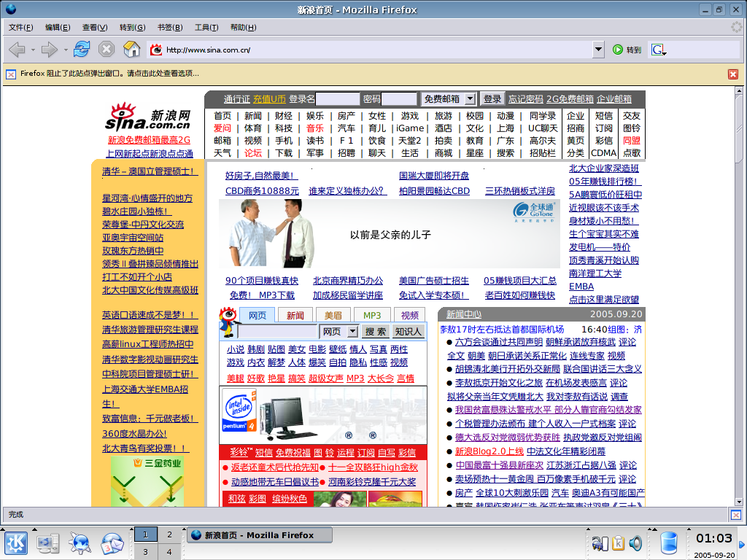747x560 pixels.
Task: Open the 帮助(H) menu
Action: 244,27
